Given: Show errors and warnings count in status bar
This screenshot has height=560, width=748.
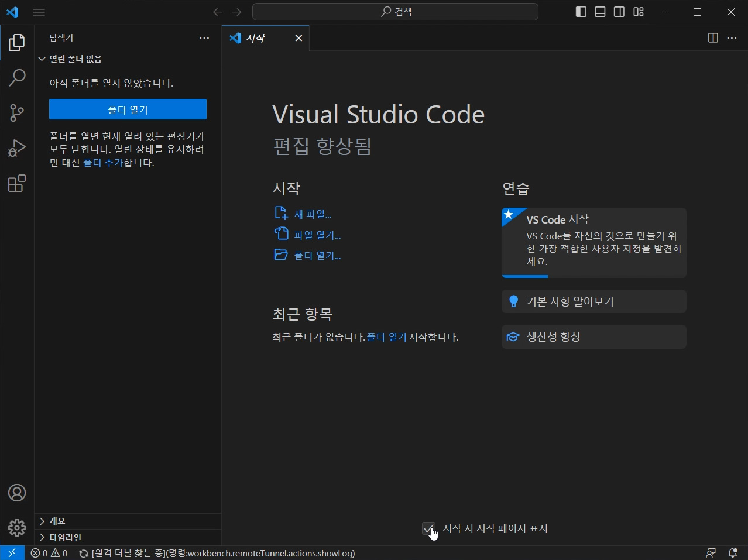Looking at the screenshot, I should coord(49,553).
